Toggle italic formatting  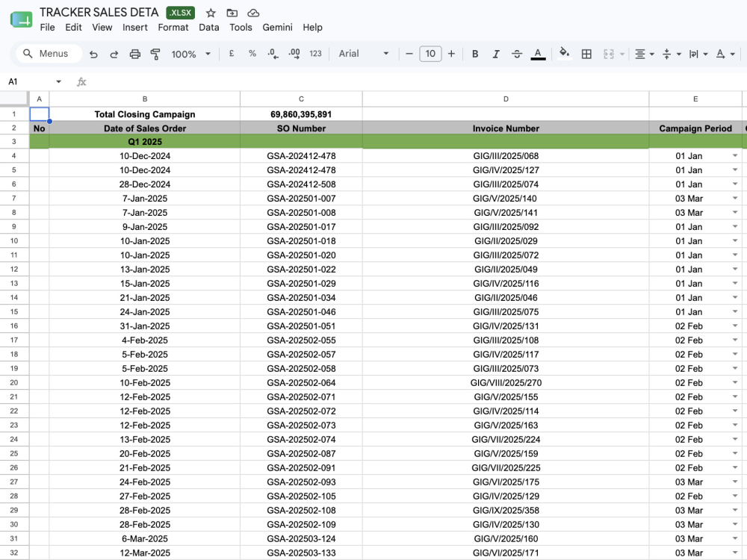point(496,54)
